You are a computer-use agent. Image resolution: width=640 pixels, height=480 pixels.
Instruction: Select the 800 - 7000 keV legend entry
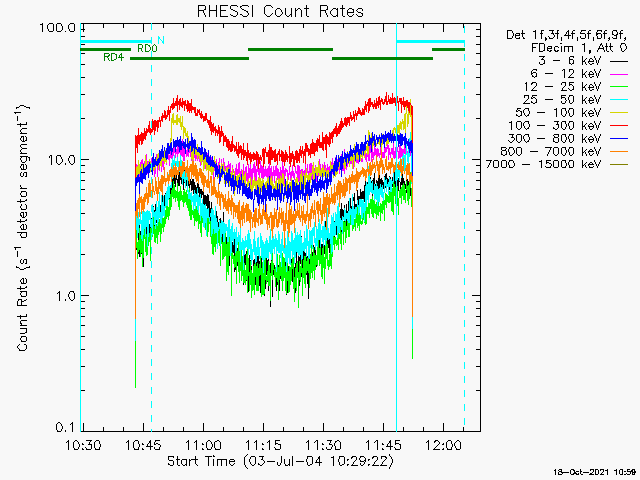pos(564,151)
